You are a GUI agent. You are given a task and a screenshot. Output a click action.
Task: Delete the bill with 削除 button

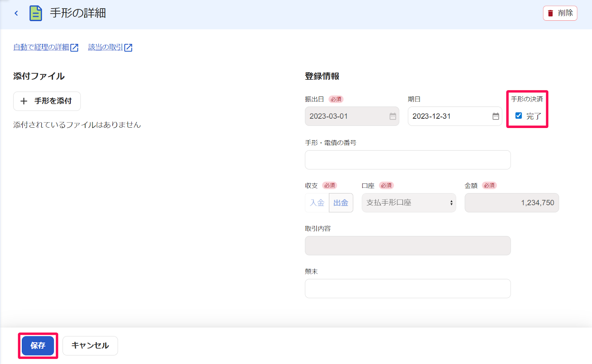(560, 13)
